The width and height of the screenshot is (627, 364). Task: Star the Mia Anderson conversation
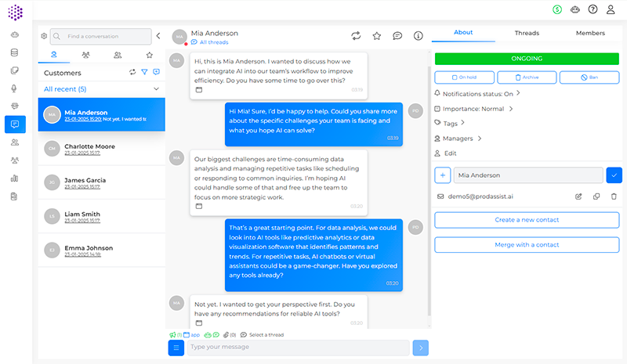click(376, 36)
